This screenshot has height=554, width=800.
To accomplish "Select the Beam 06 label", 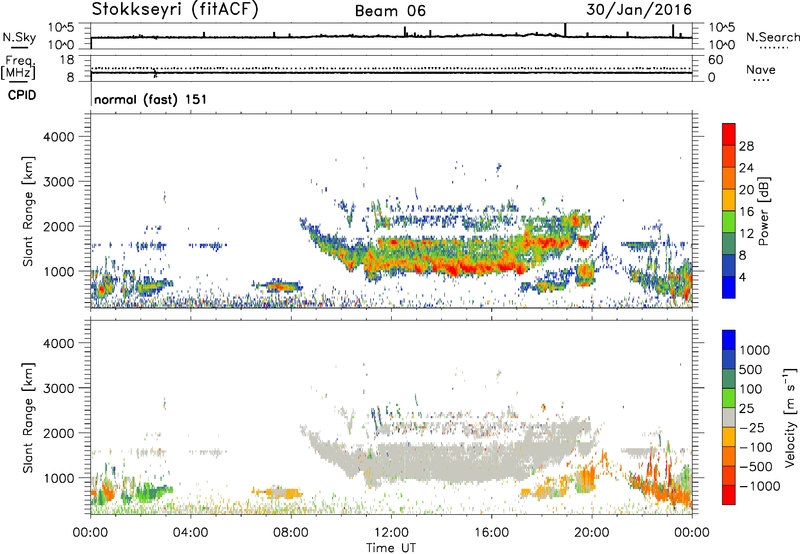I will (390, 11).
